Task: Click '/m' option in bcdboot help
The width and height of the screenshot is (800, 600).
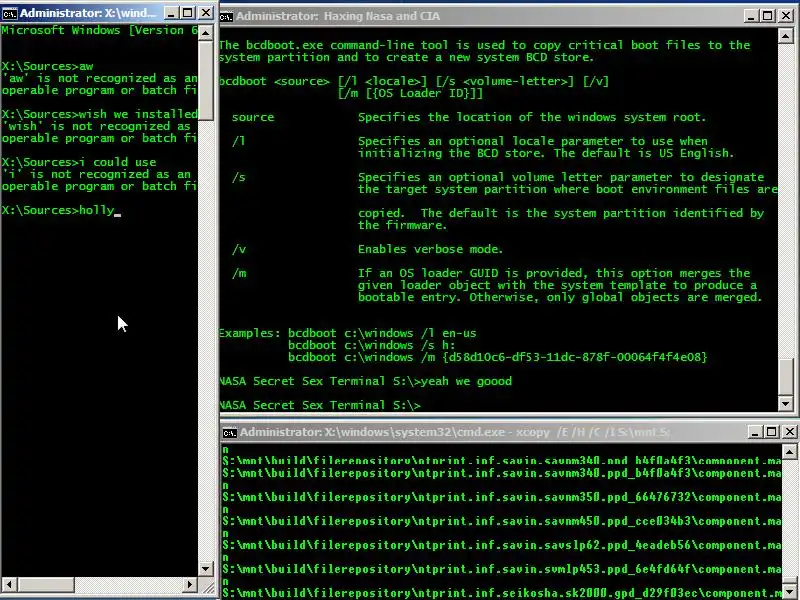Action: [x=239, y=273]
